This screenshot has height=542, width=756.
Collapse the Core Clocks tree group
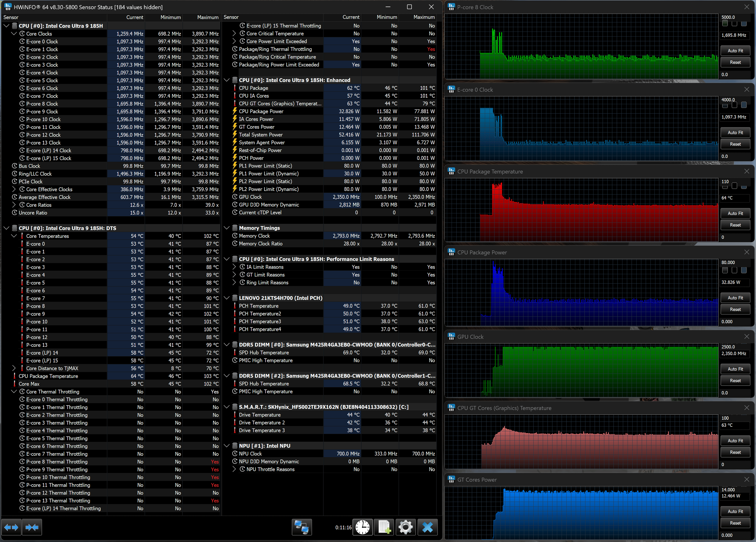pyautogui.click(x=14, y=34)
